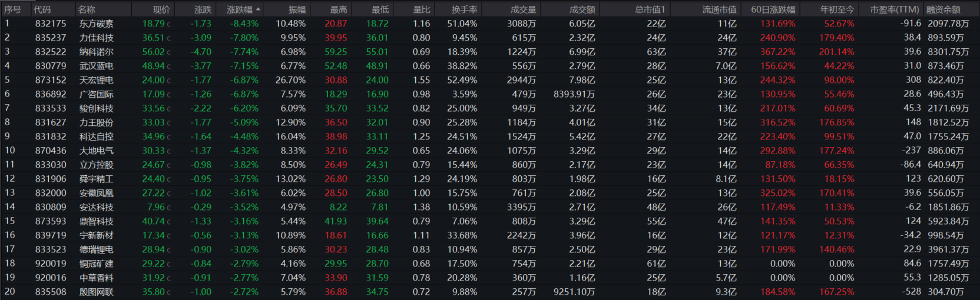Screen dimensions: 980x300
Task: Click the 融资余额 column header
Action: (x=943, y=9)
